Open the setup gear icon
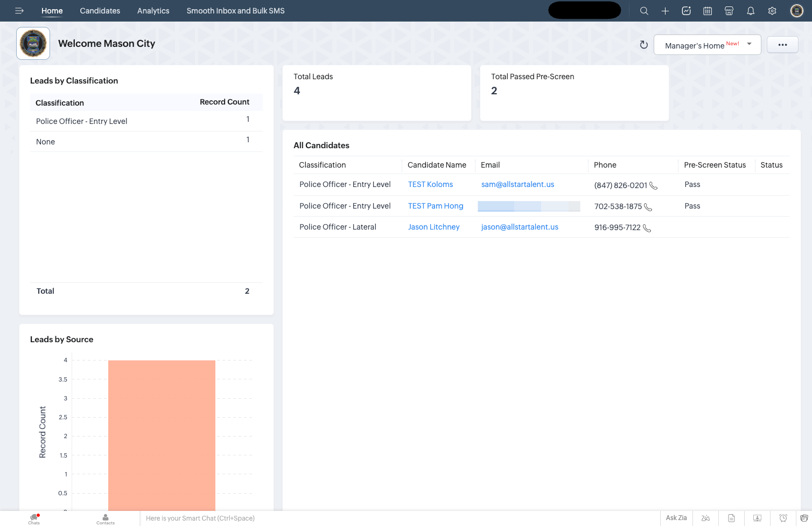The image size is (812, 526). (x=772, y=11)
